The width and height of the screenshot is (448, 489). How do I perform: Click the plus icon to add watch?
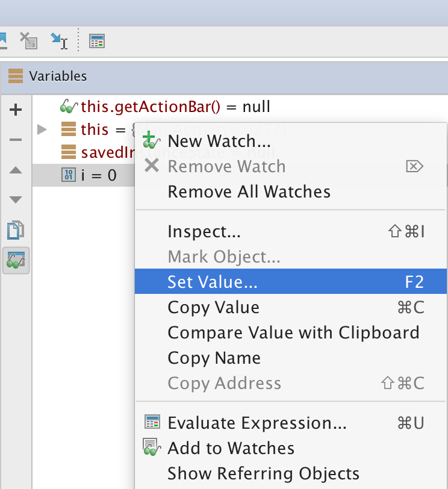click(x=16, y=110)
